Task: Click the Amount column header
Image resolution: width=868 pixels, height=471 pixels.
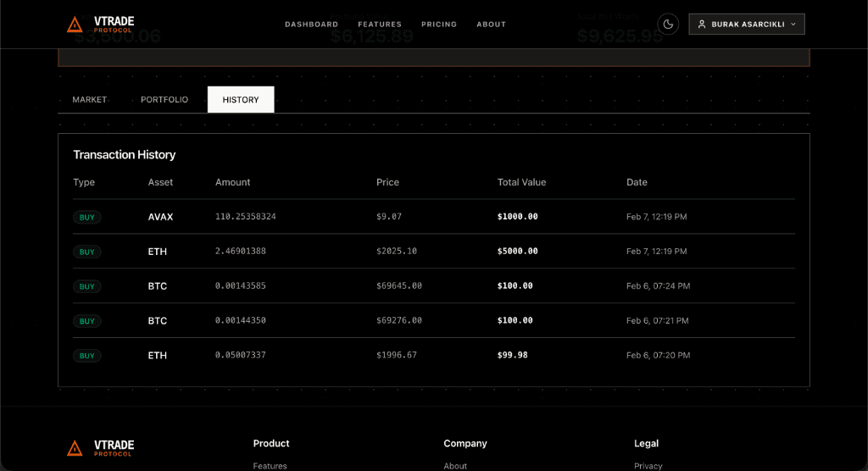Action: click(x=232, y=182)
